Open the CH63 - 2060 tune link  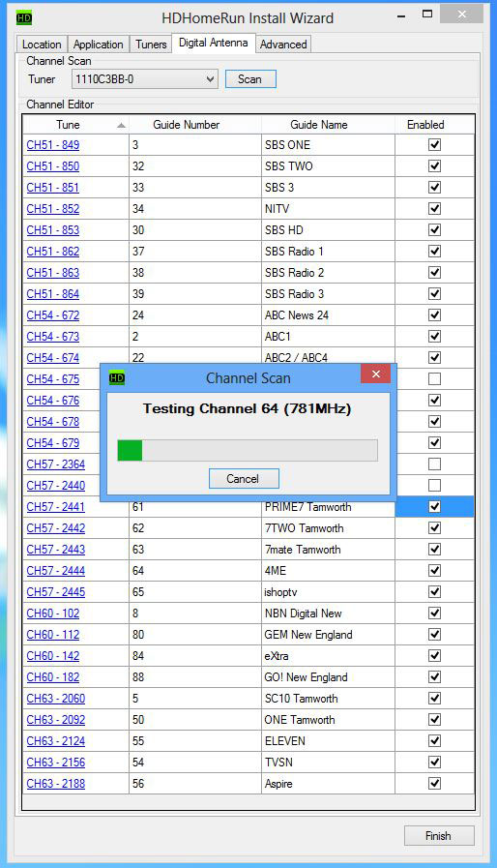(56, 699)
